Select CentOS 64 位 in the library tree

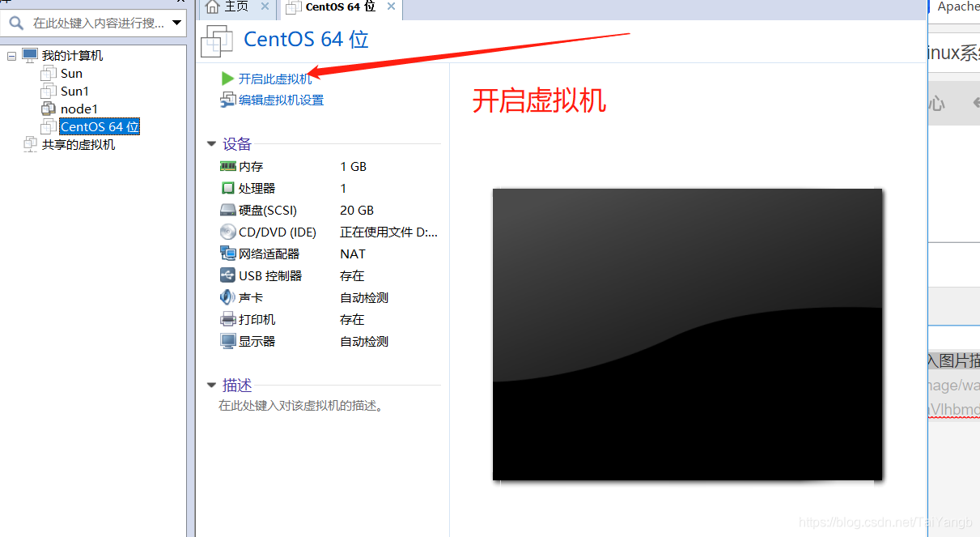[x=100, y=126]
